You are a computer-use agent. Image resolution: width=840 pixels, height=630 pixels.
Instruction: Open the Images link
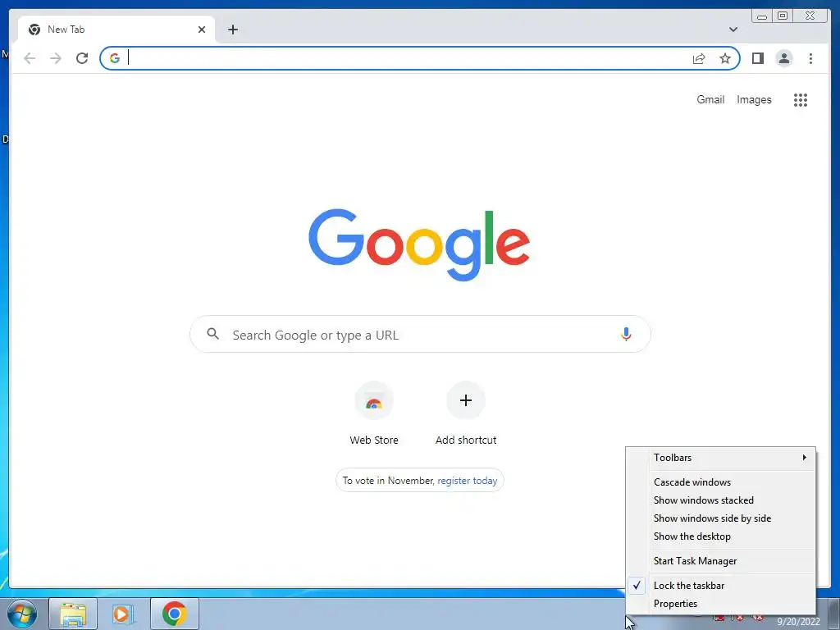[754, 99]
